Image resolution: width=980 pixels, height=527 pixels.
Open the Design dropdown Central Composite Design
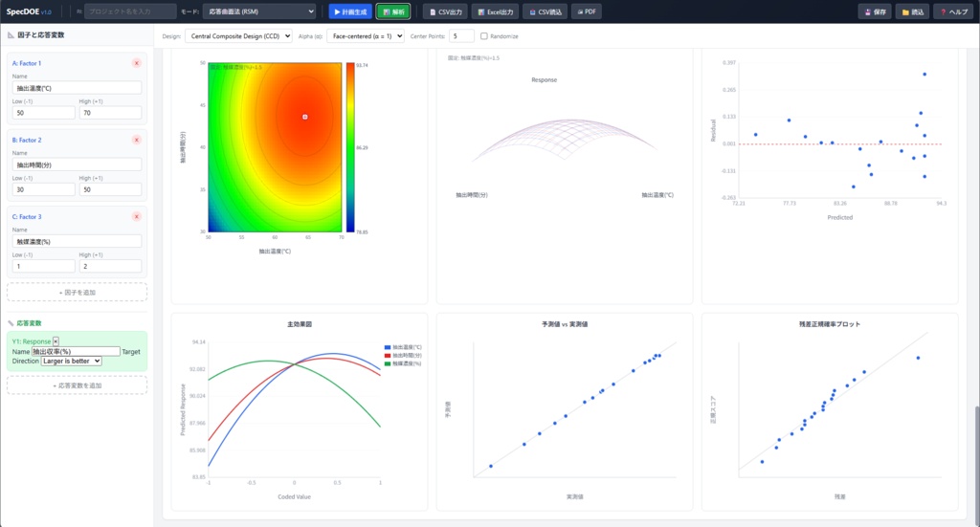coord(238,36)
